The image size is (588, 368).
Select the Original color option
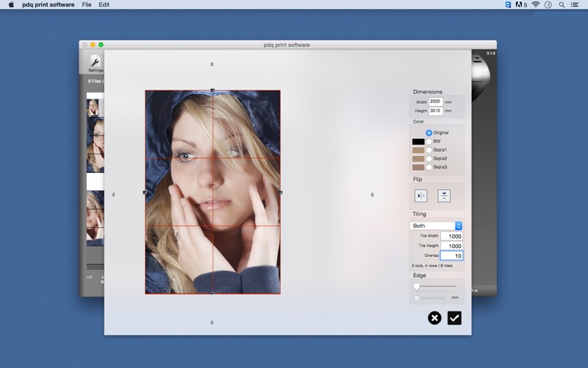tap(429, 132)
